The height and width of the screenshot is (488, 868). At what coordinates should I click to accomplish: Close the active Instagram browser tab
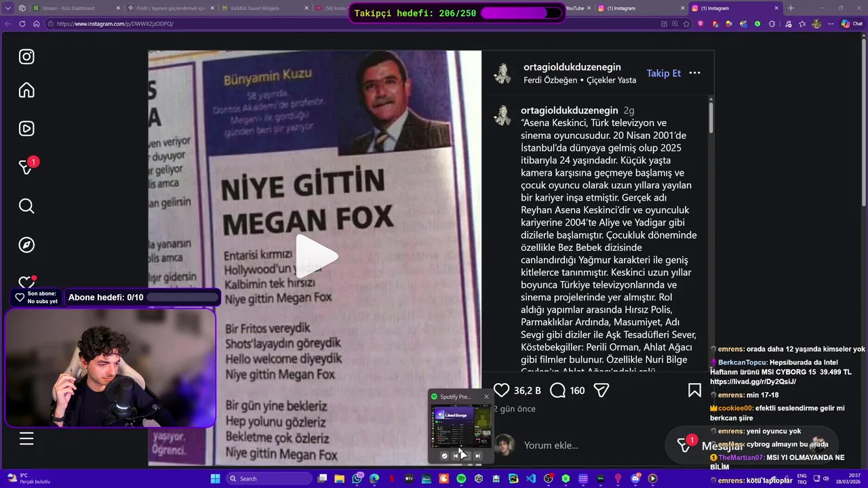pyautogui.click(x=776, y=8)
